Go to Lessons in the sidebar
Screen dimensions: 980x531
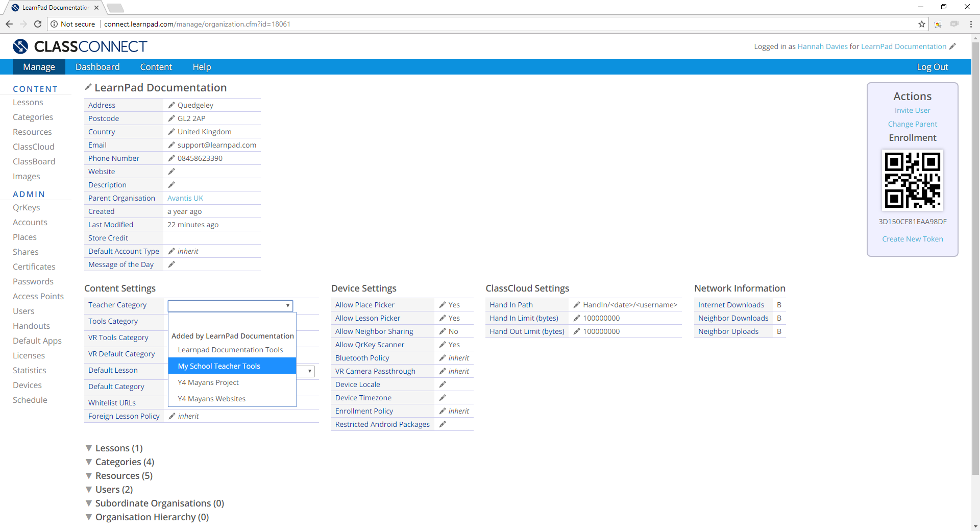pyautogui.click(x=28, y=103)
